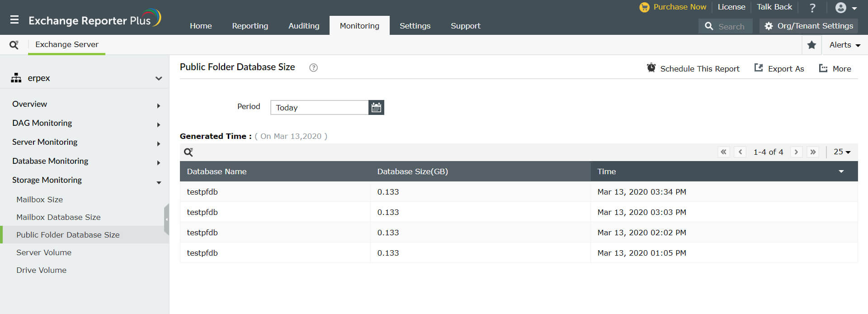Click the top search magnifier icon
Viewport: 868px width, 314px height.
709,26
